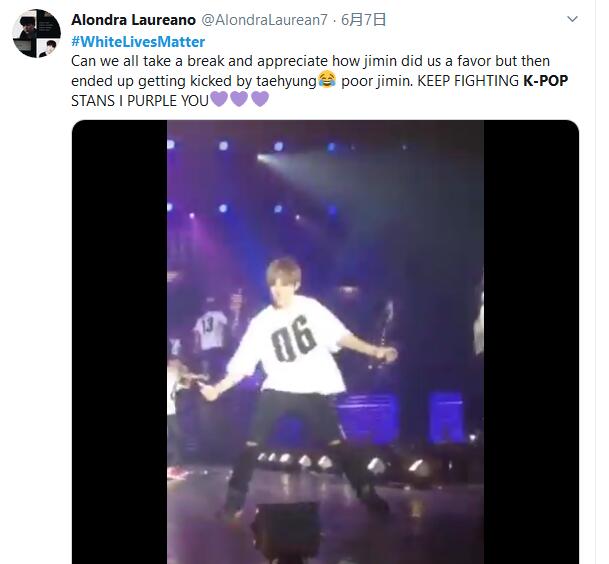Click the last purple heart emoji
The height and width of the screenshot is (564, 609).
click(259, 99)
